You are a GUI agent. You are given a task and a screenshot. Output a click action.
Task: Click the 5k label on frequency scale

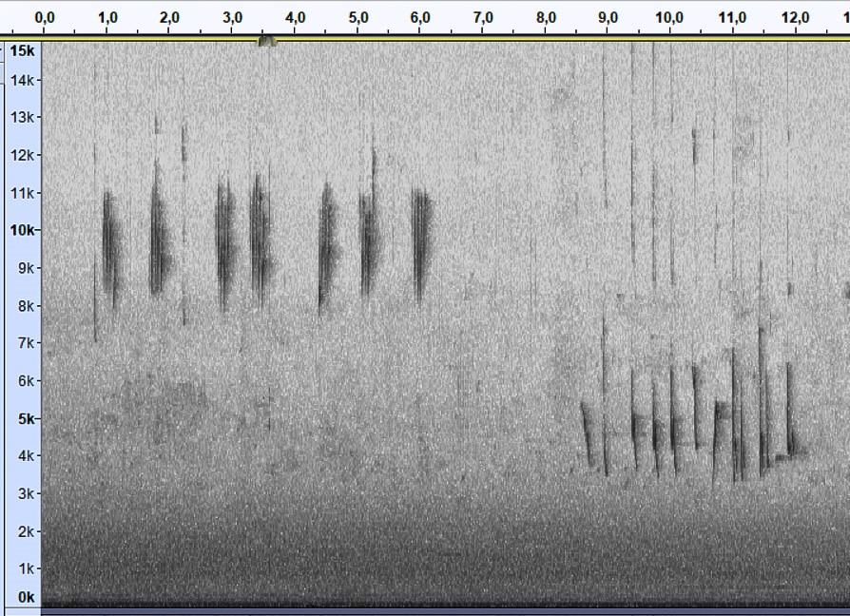coord(26,418)
